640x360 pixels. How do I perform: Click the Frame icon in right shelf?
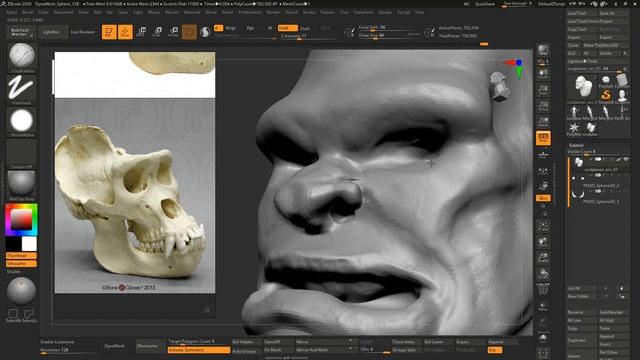[x=543, y=226]
